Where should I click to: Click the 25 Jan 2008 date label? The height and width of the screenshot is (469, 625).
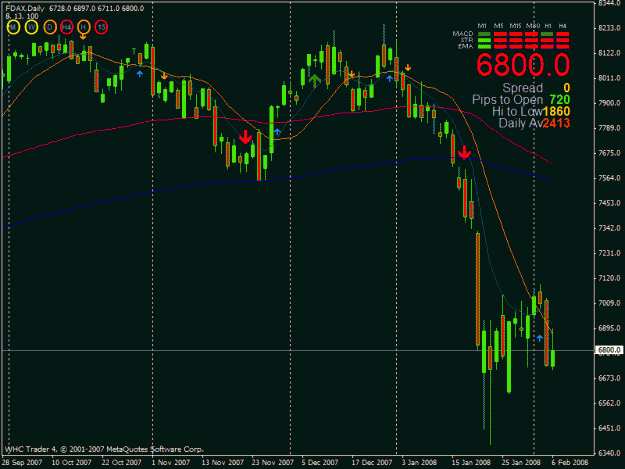521,462
